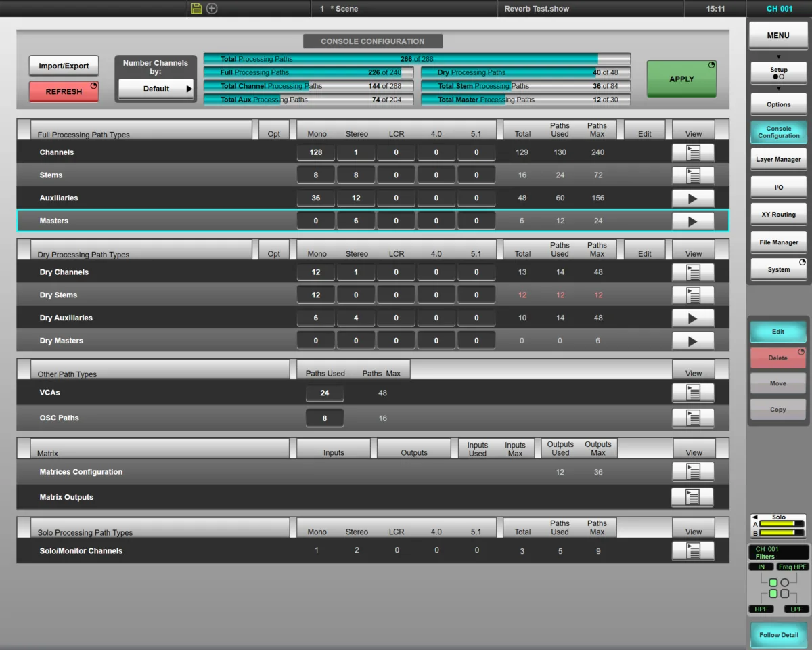Screen dimensions: 812x650
Task: Select the Freq HPF quick control
Action: tap(792, 567)
